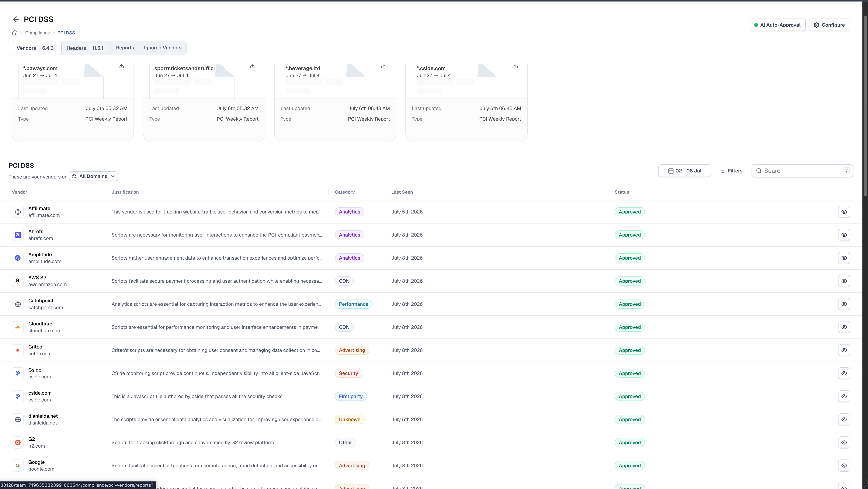Screen dimensions: 868x489
Task: Open the Filters menu
Action: click(731, 171)
